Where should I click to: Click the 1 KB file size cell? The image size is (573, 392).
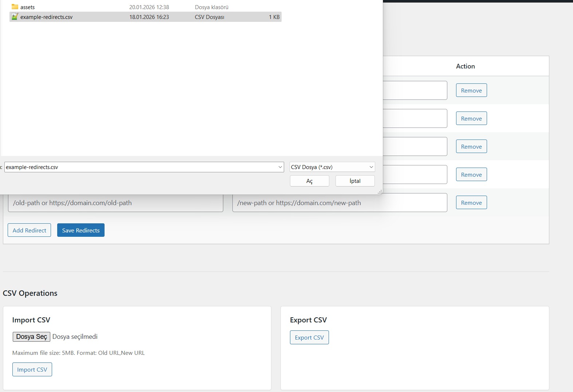click(274, 17)
